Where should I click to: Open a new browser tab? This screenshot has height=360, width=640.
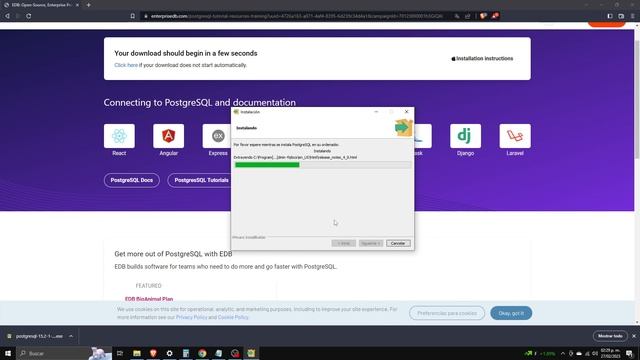click(x=89, y=5)
